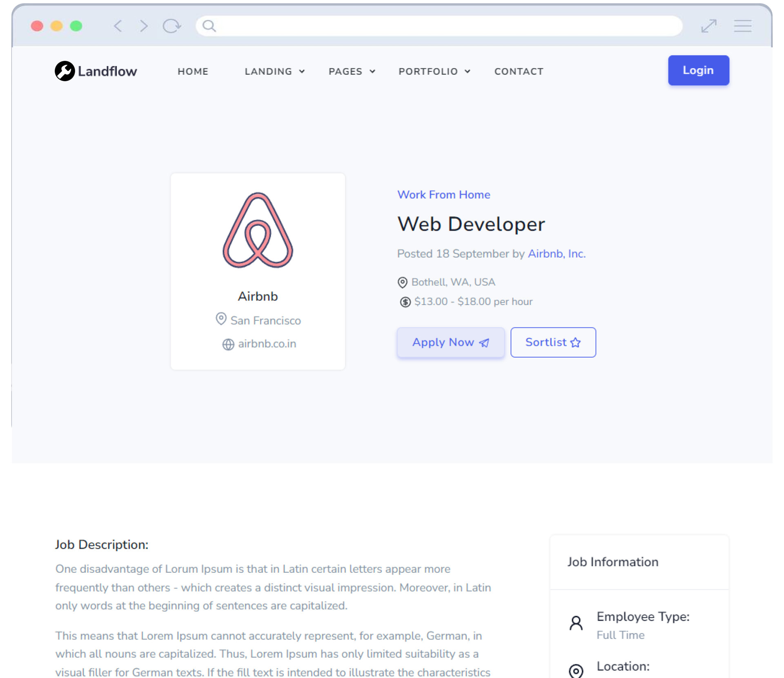Expand the PAGES menu chevron
Image resolution: width=784 pixels, height=678 pixels.
click(372, 71)
